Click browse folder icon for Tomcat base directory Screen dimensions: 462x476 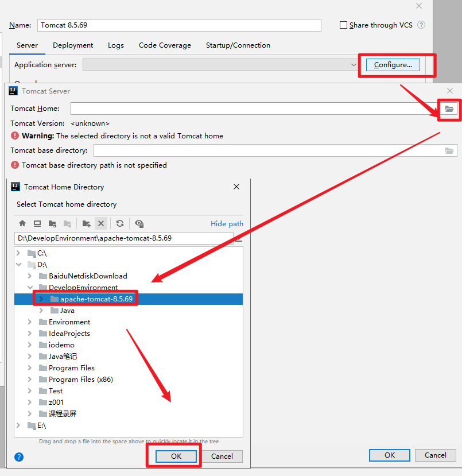click(449, 150)
